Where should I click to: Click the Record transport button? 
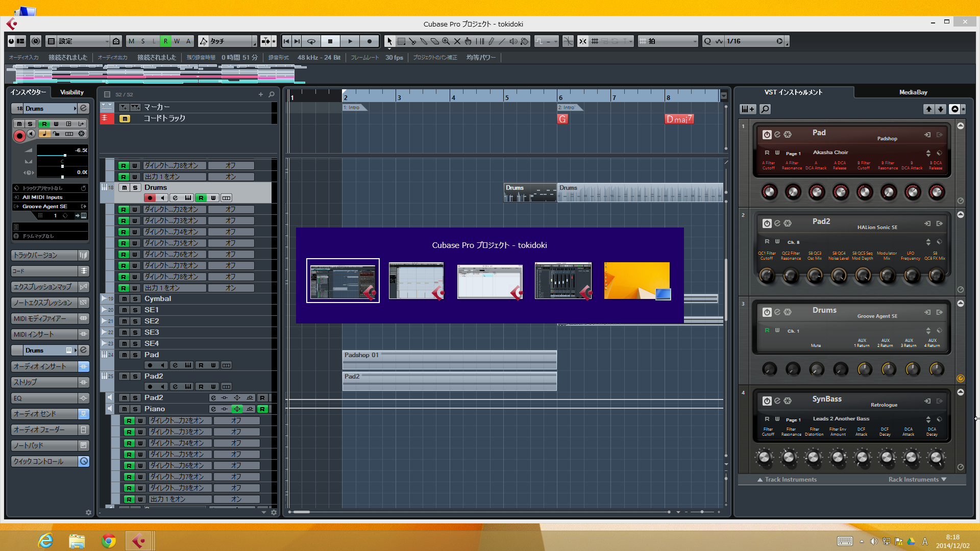coord(370,41)
